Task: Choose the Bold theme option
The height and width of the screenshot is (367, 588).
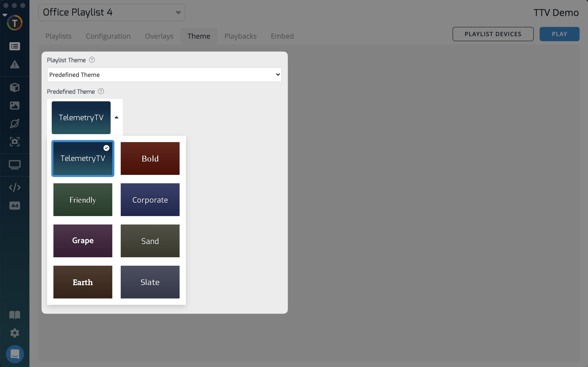Action: point(150,158)
